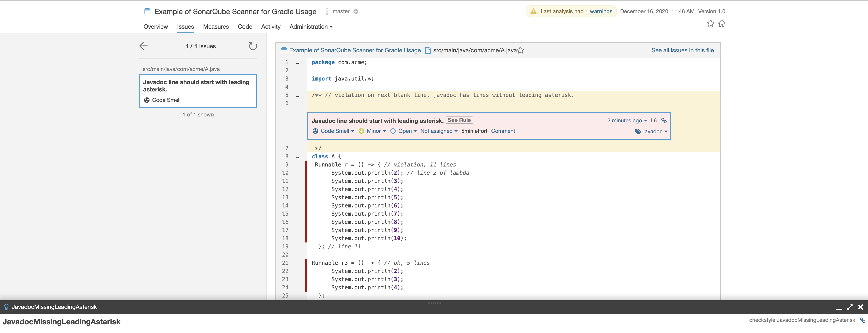Open See all issues in this file
The height and width of the screenshot is (333, 868).
(x=682, y=50)
